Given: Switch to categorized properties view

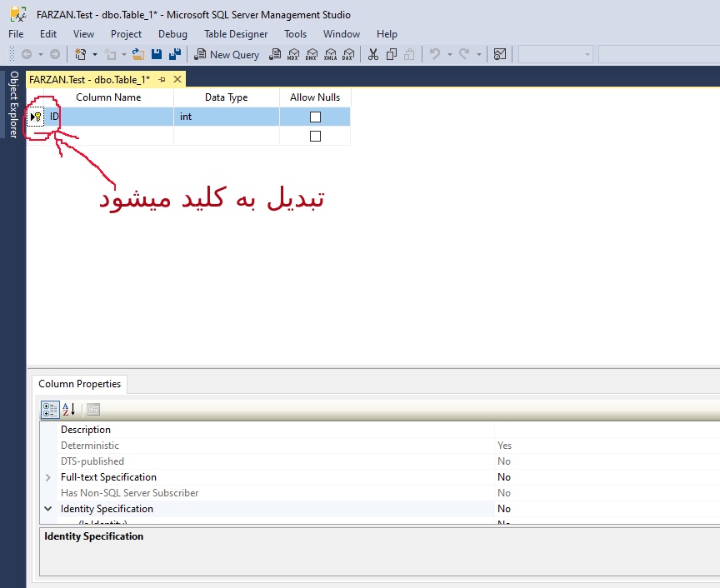Looking at the screenshot, I should point(50,409).
